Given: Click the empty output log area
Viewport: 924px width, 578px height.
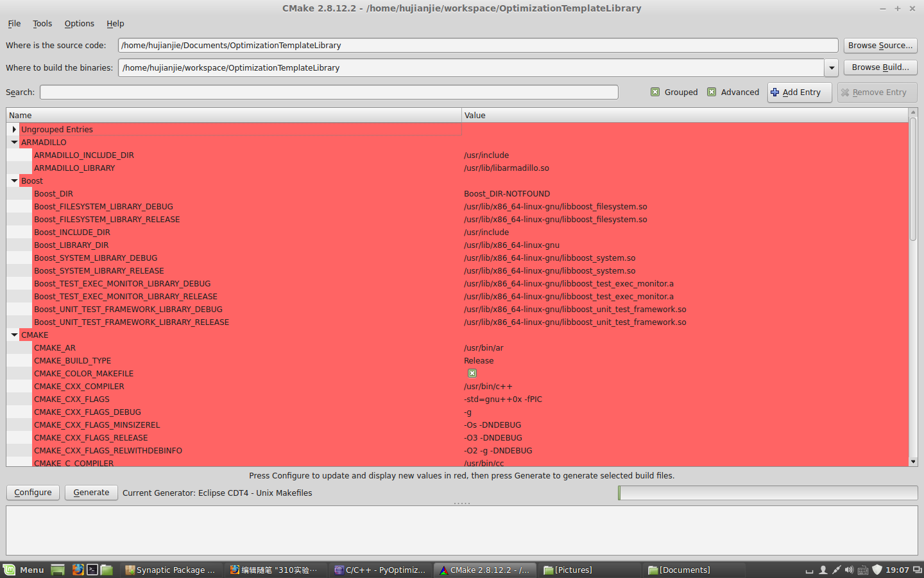Looking at the screenshot, I should [462, 530].
